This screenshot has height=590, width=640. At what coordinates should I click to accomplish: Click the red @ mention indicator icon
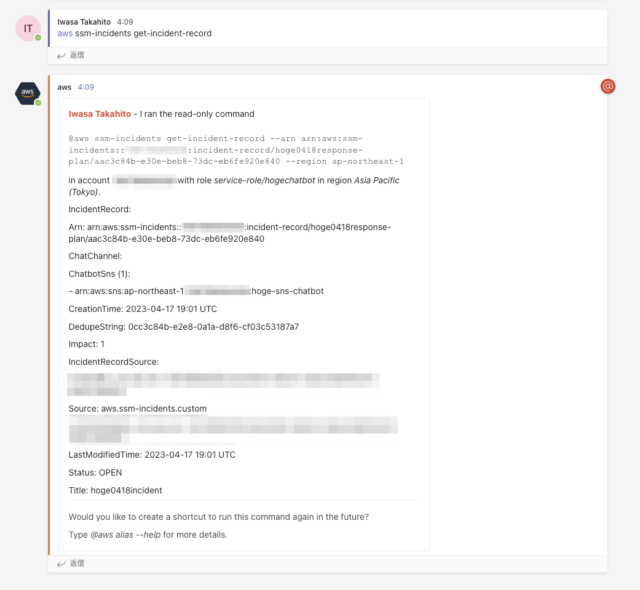(607, 87)
